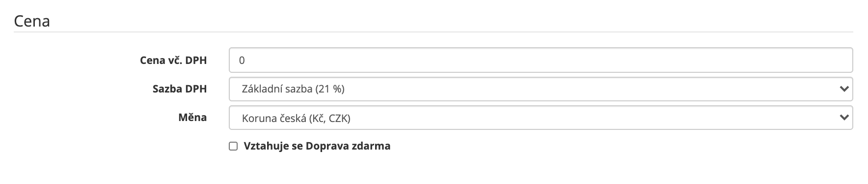Click the 'Vztahuje se Doprava zdarma' label text

pyautogui.click(x=317, y=146)
